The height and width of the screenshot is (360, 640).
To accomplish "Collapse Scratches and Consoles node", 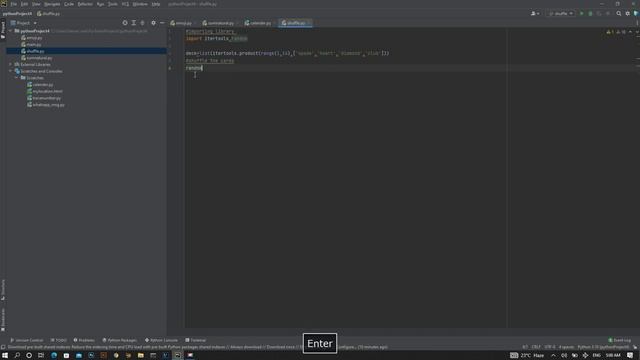I will [11, 71].
